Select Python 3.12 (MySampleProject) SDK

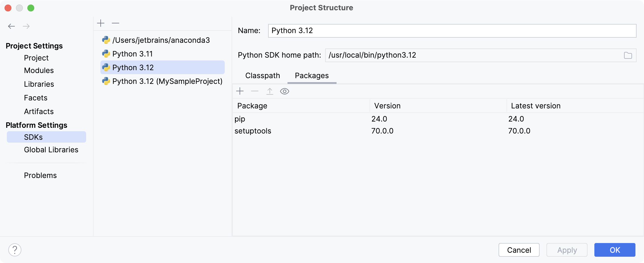(167, 81)
